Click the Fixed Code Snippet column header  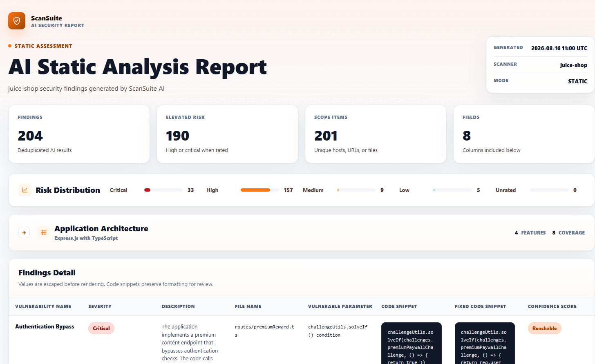[480, 306]
